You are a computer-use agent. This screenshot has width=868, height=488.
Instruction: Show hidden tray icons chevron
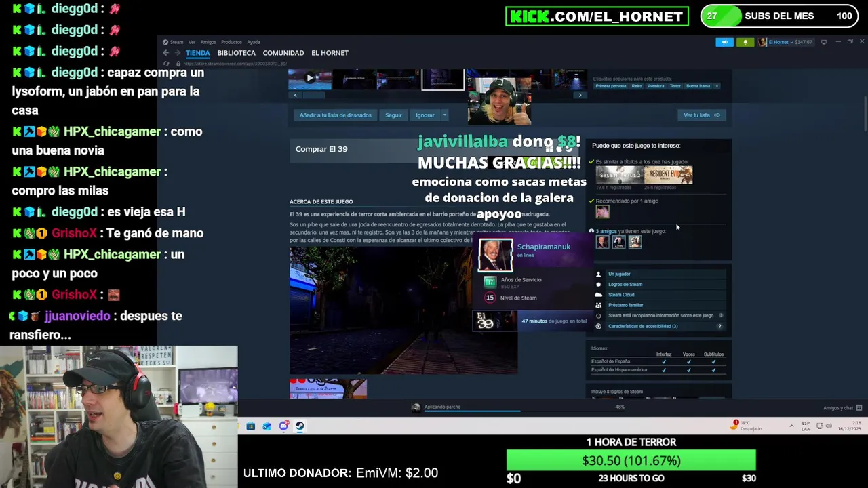[x=791, y=426]
